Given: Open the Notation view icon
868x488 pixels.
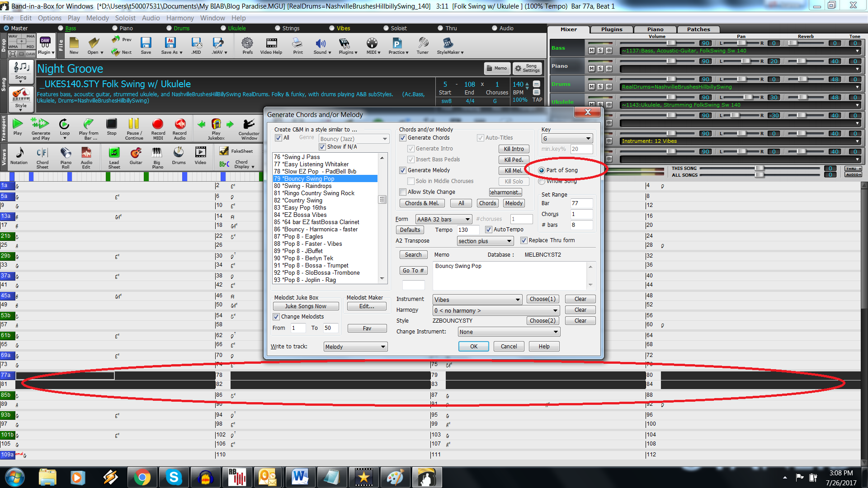Looking at the screenshot, I should pos(19,156).
